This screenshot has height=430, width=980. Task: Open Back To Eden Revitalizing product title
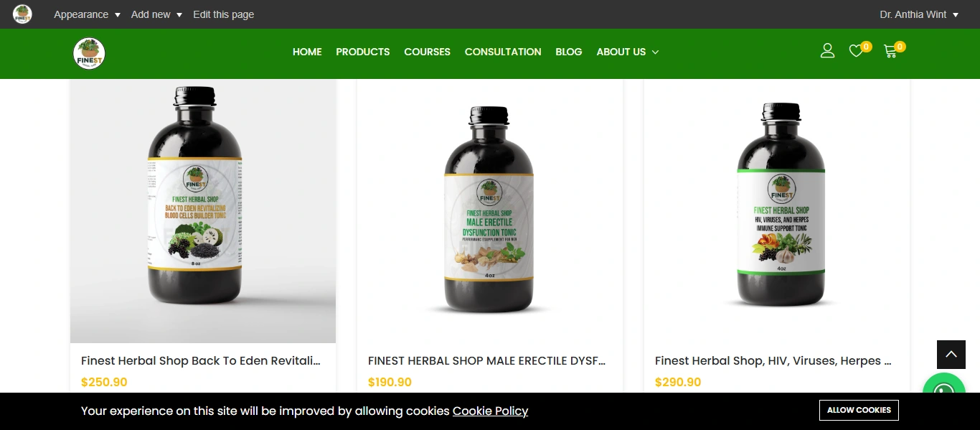(x=201, y=360)
